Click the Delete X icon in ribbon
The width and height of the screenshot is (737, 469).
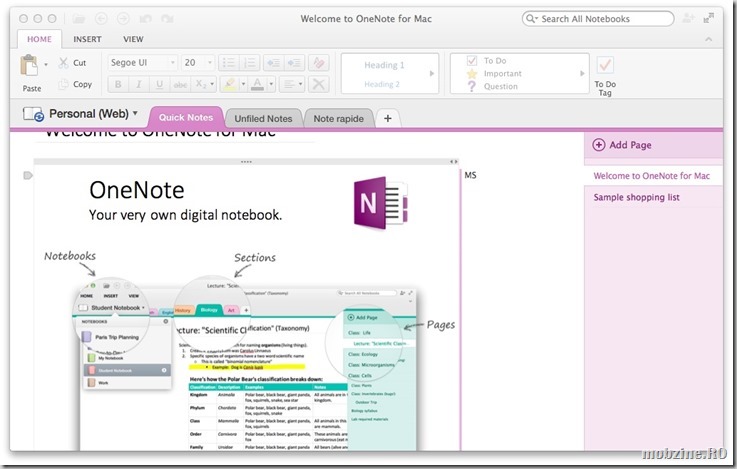click(x=318, y=85)
